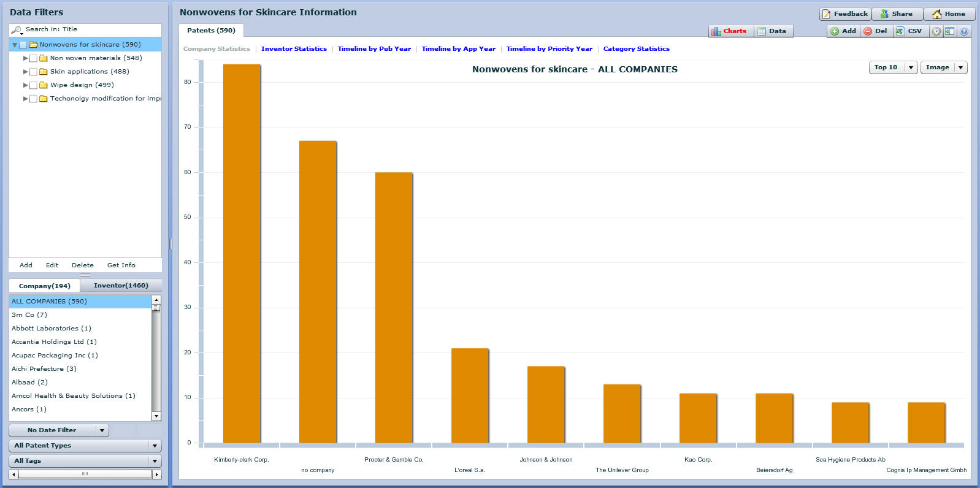
Task: Switch to the Inventor(1460) tab
Action: (x=121, y=286)
